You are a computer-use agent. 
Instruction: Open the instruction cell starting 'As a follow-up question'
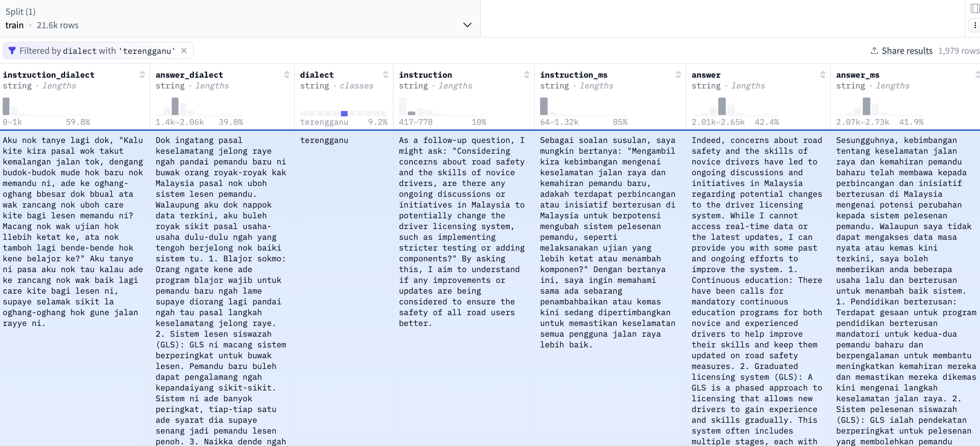point(462,231)
